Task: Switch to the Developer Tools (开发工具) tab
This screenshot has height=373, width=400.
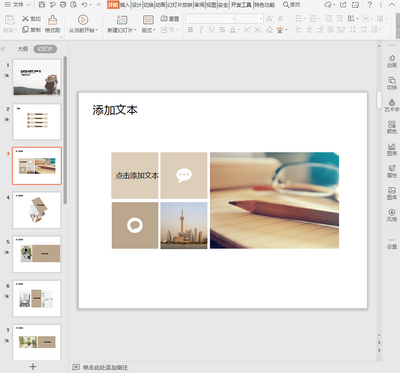Action: 241,5
